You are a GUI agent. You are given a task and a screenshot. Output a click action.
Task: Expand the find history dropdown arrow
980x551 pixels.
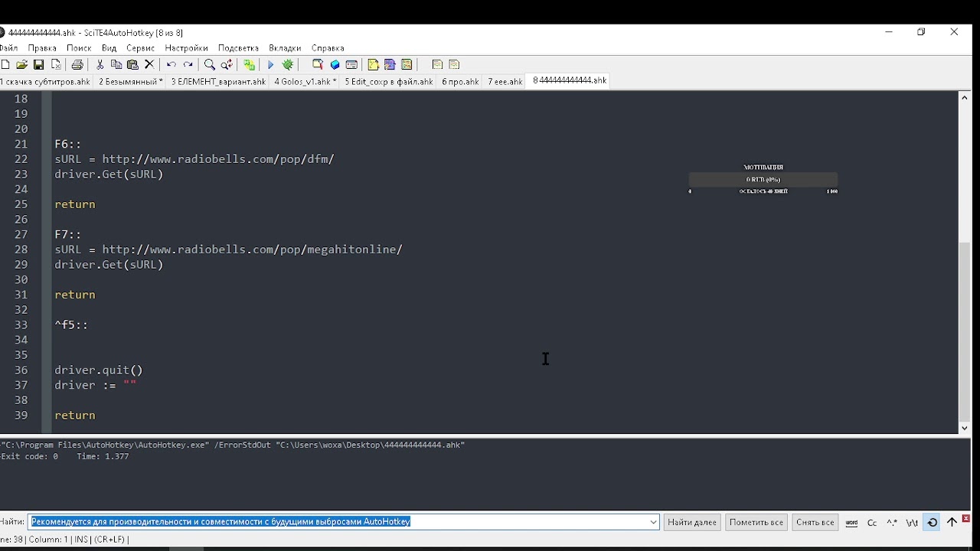tap(653, 522)
